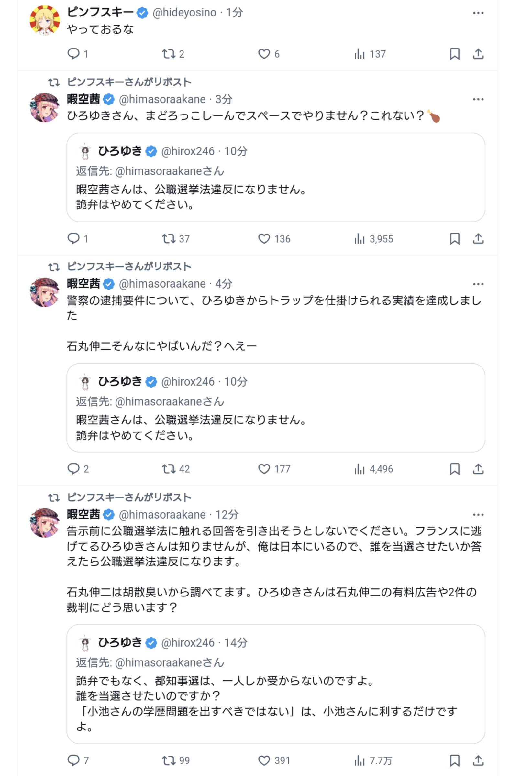Image resolution: width=532 pixels, height=776 pixels.
Task: Open more options on the 3分 post
Action: point(478,100)
